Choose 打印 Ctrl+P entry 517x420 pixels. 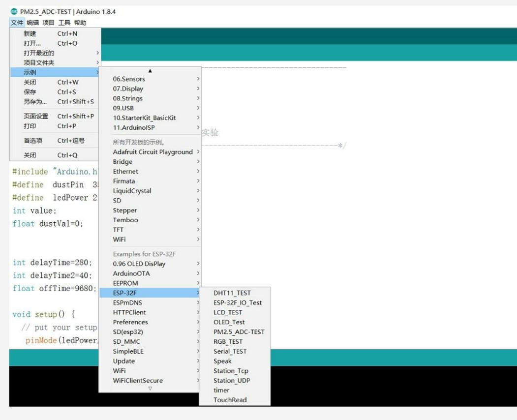[55, 126]
